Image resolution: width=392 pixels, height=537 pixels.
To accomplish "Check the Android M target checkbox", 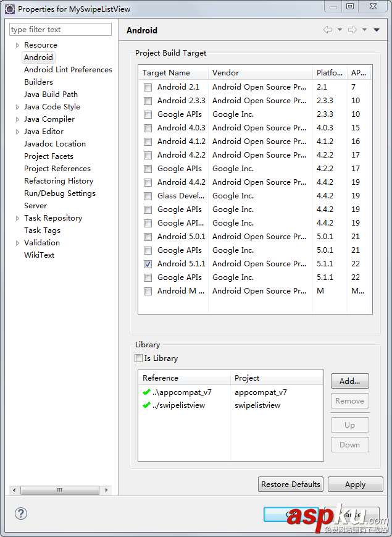I will pyautogui.click(x=148, y=292).
